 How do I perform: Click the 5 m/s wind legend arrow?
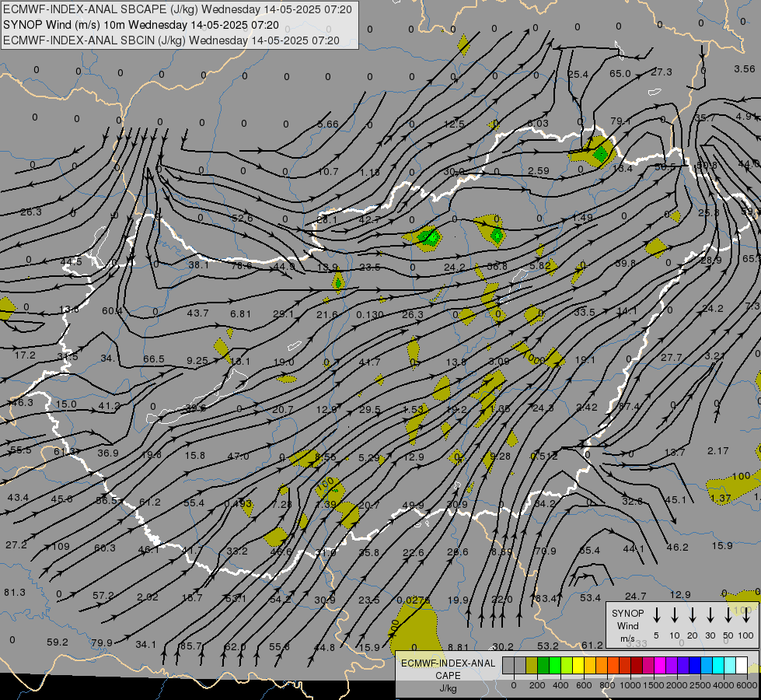coord(656,614)
